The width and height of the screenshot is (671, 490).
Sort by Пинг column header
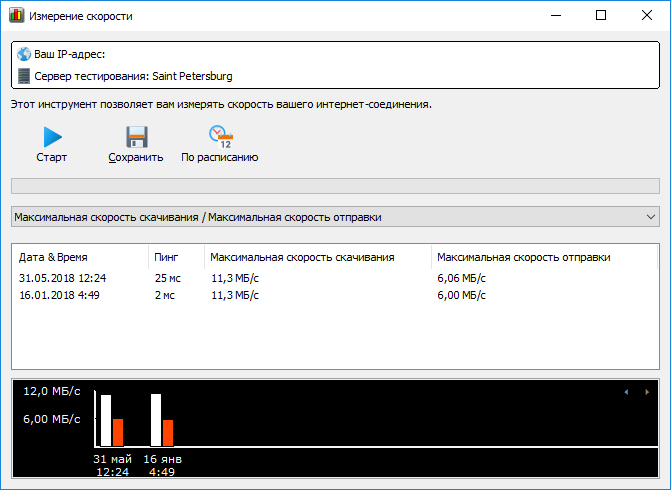tap(175, 257)
